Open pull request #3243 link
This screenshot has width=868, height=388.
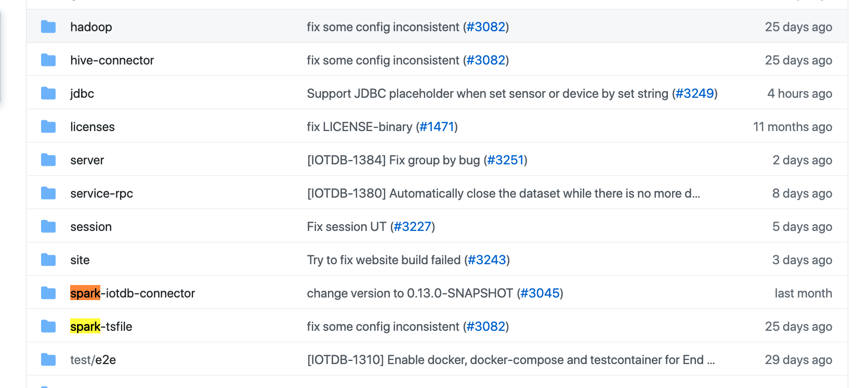point(487,260)
